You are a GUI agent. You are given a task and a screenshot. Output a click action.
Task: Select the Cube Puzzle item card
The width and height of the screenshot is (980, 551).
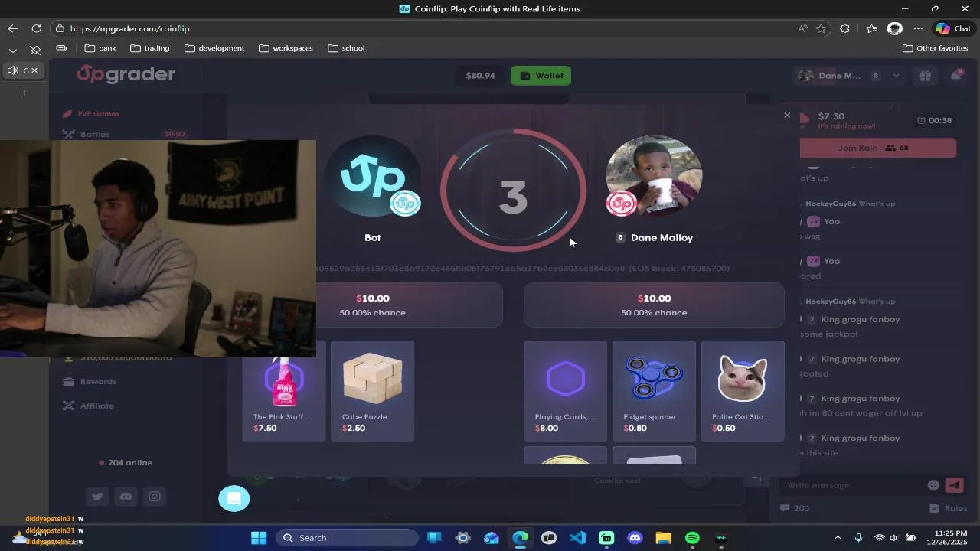point(373,391)
